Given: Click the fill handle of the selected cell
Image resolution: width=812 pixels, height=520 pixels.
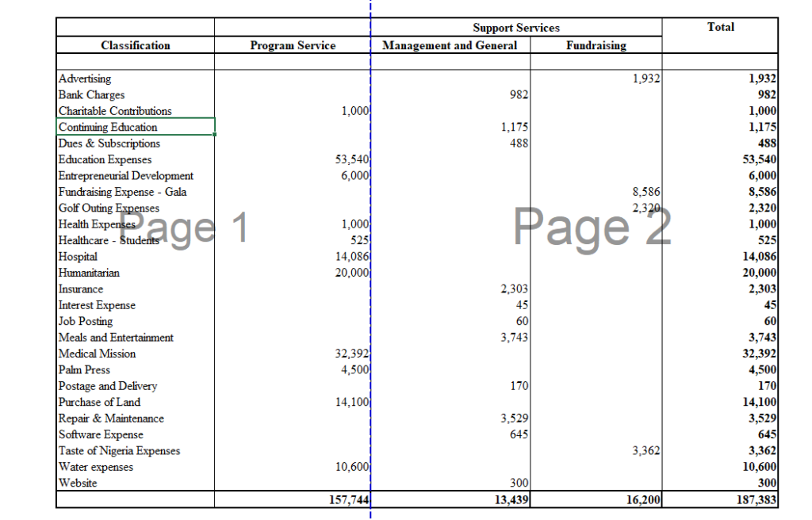Looking at the screenshot, I should coord(215,136).
